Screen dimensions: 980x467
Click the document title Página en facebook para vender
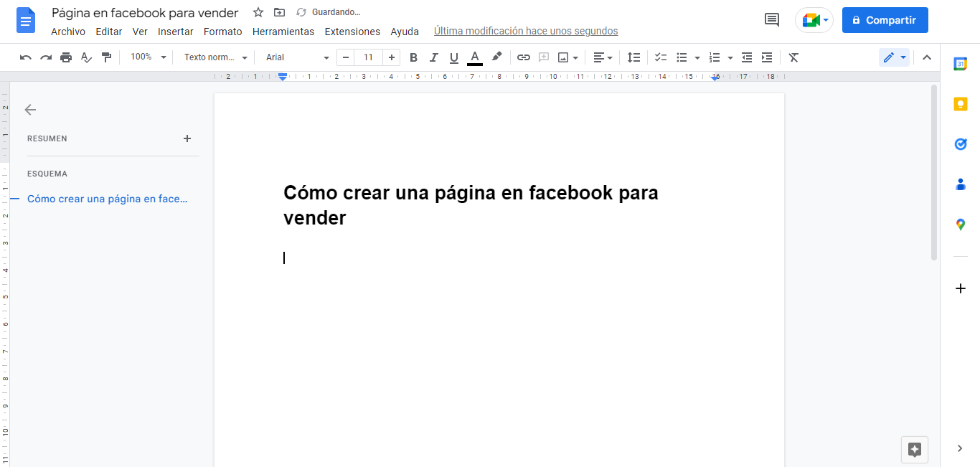[x=145, y=13]
